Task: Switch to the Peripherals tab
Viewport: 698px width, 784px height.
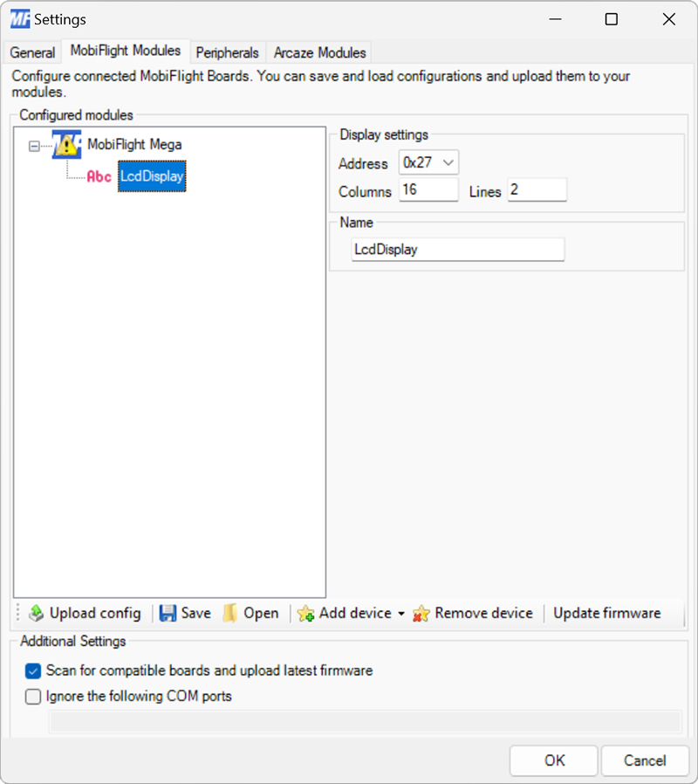Action: pos(227,52)
